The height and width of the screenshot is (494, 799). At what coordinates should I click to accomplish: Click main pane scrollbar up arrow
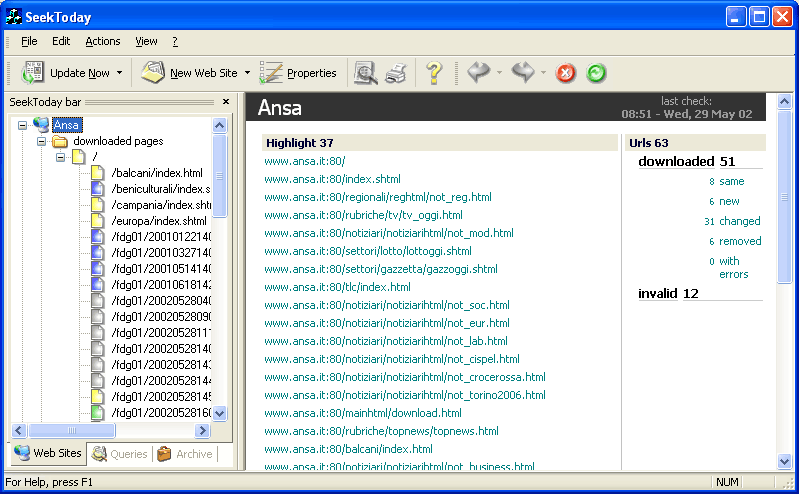(785, 101)
